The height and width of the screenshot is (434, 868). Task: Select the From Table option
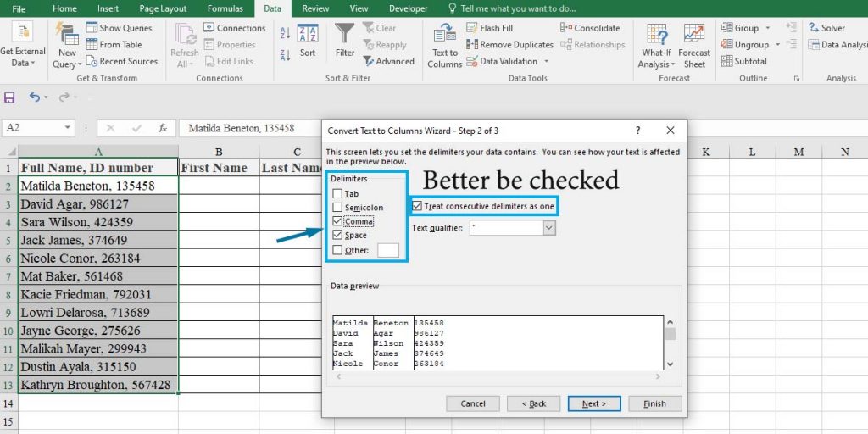114,44
